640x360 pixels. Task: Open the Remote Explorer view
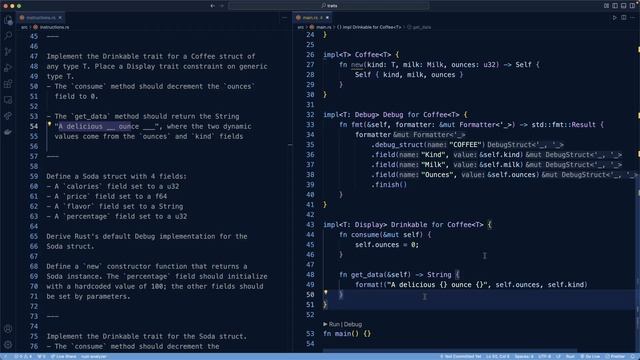8,100
